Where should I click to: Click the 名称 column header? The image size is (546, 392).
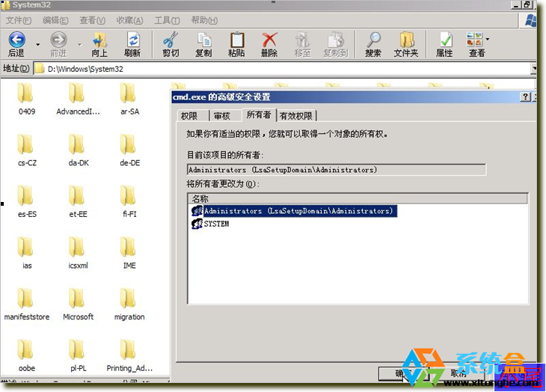358,199
